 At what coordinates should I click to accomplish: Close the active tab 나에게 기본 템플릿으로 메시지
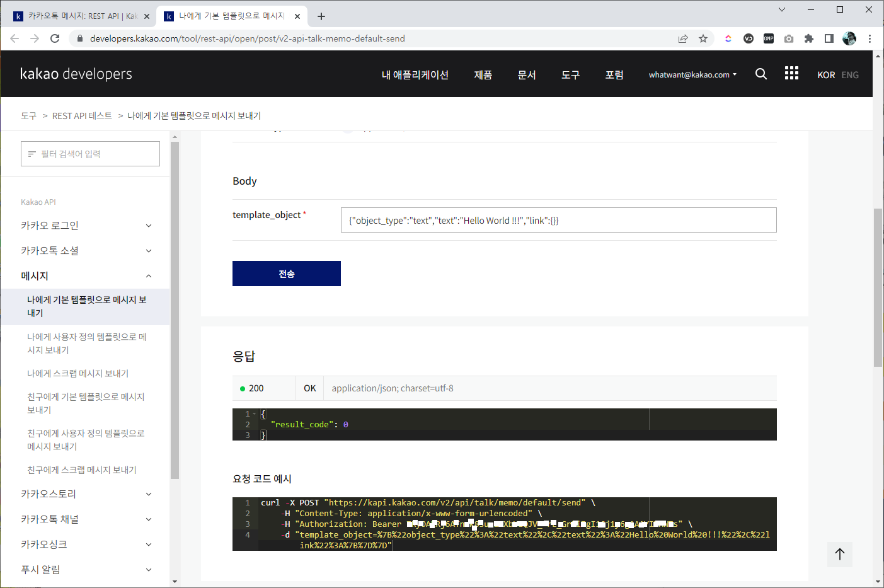[297, 16]
